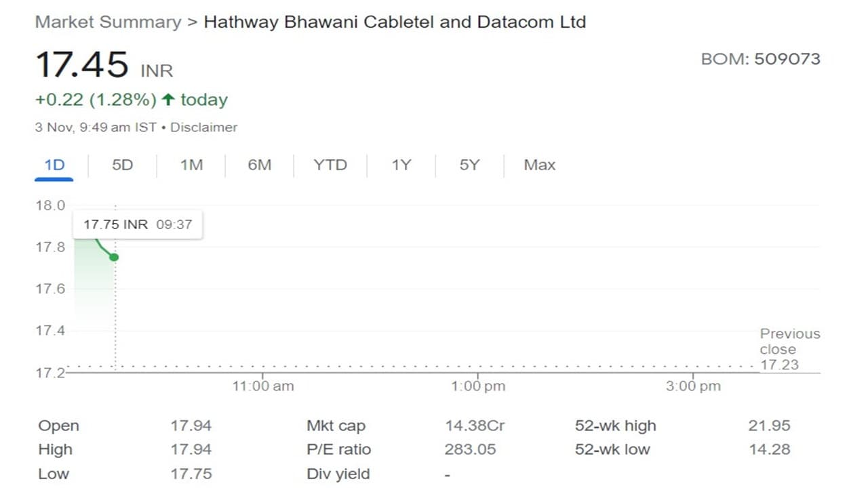
Task: Select the Max chart range tab
Action: click(x=539, y=165)
